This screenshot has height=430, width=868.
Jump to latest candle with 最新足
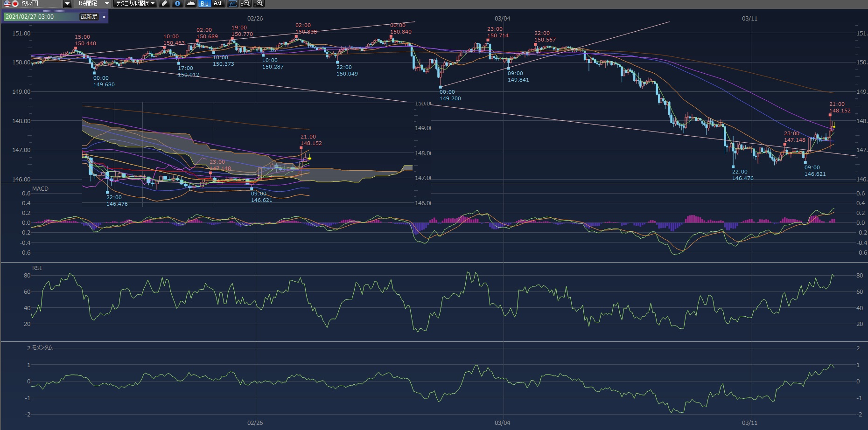pos(89,17)
